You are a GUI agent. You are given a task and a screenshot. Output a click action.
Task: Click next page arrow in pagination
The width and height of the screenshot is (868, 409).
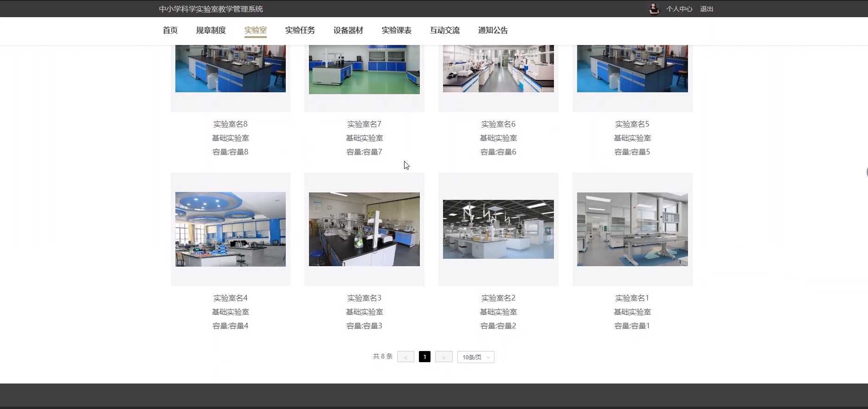444,357
